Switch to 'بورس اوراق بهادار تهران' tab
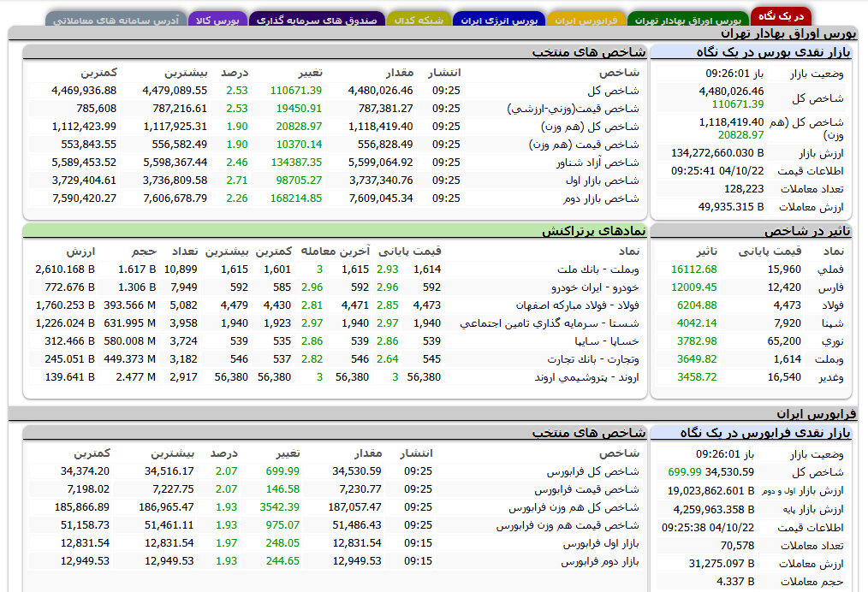Screen dimensions: 868x592 [687, 19]
